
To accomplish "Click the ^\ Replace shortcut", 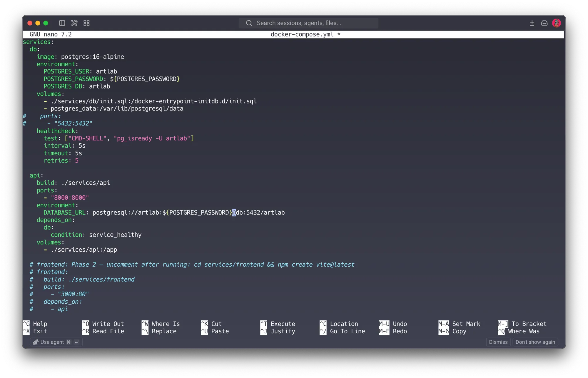I will pos(159,331).
